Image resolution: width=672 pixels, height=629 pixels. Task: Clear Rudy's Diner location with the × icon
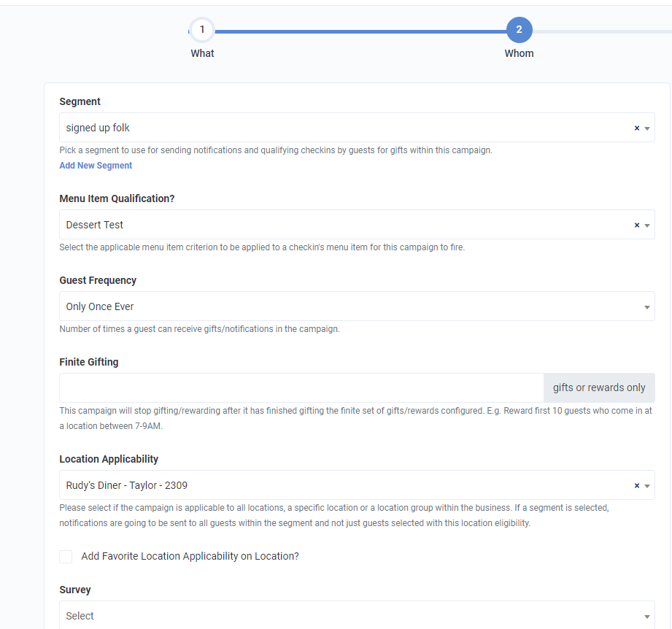point(637,485)
